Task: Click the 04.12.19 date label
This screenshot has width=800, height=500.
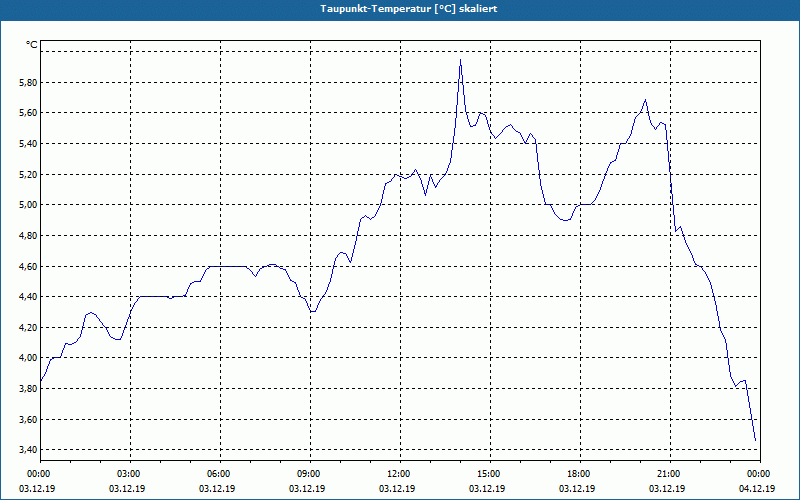Action: (757, 489)
